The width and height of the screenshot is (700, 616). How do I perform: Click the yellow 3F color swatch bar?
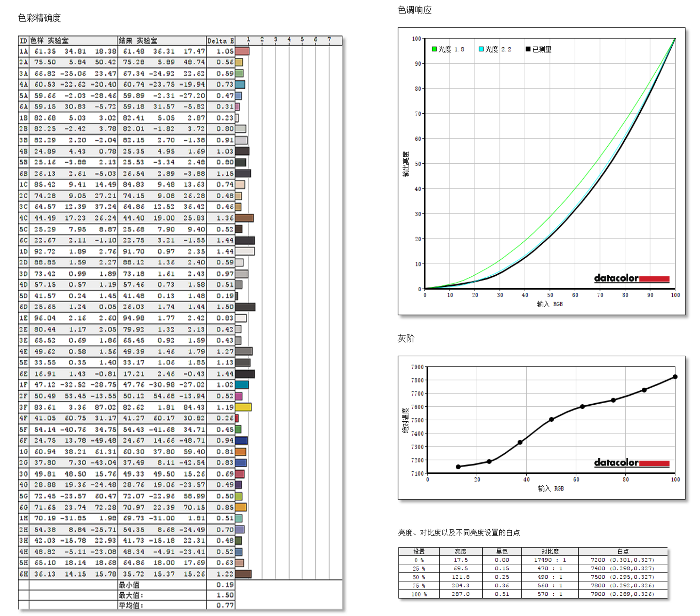click(x=243, y=407)
